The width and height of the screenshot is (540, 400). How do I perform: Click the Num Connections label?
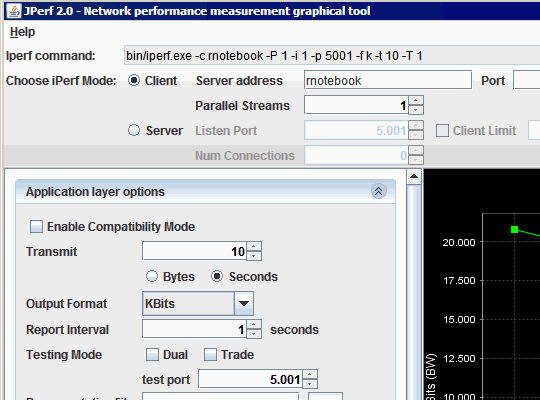click(245, 156)
